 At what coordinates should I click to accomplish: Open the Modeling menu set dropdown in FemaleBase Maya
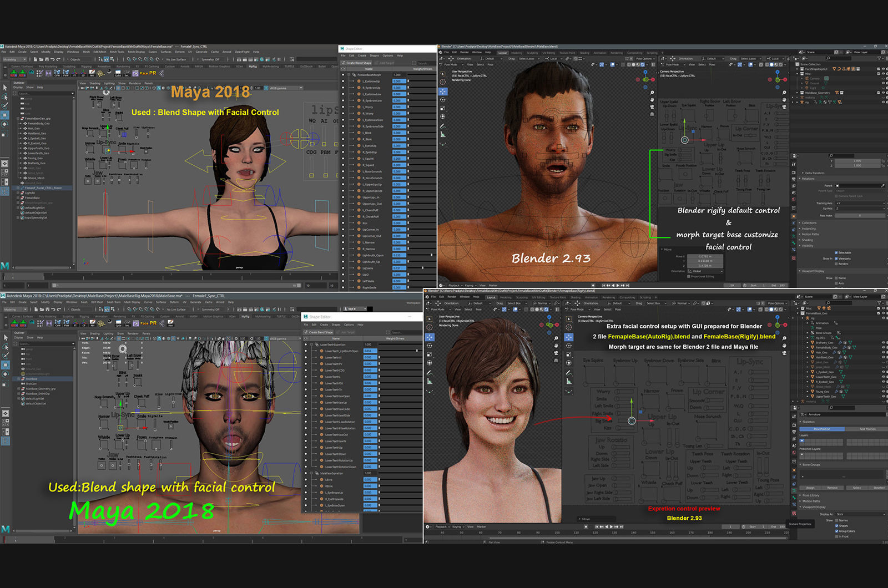coord(15,59)
